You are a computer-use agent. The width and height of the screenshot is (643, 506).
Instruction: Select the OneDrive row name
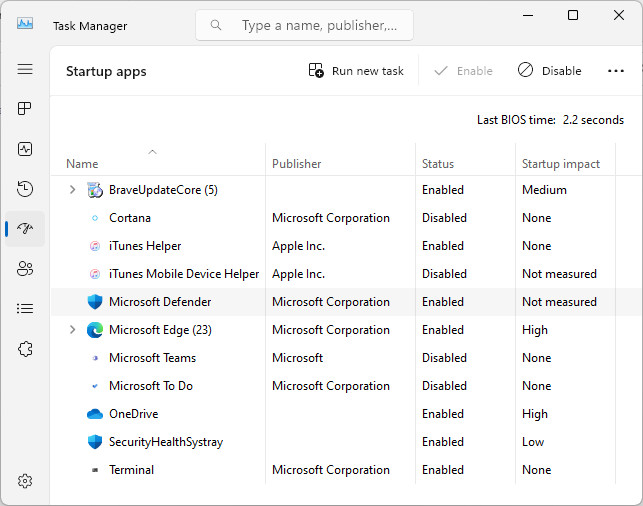point(133,414)
